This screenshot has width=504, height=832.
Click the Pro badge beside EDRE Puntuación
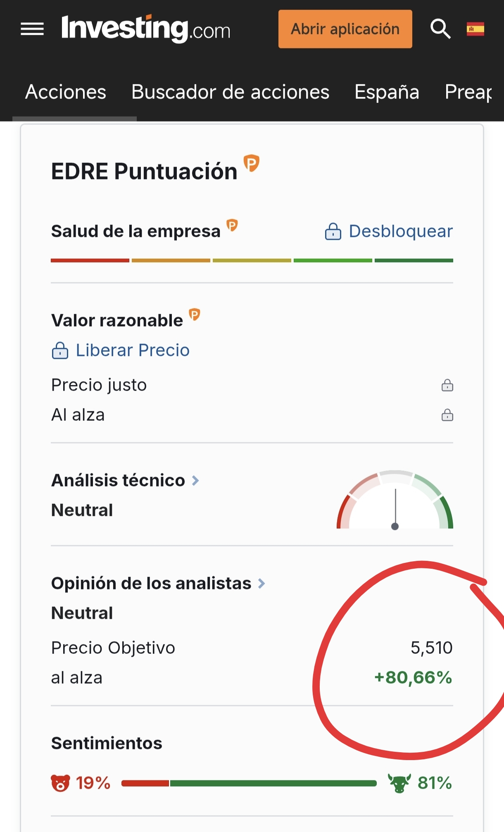[x=251, y=163]
